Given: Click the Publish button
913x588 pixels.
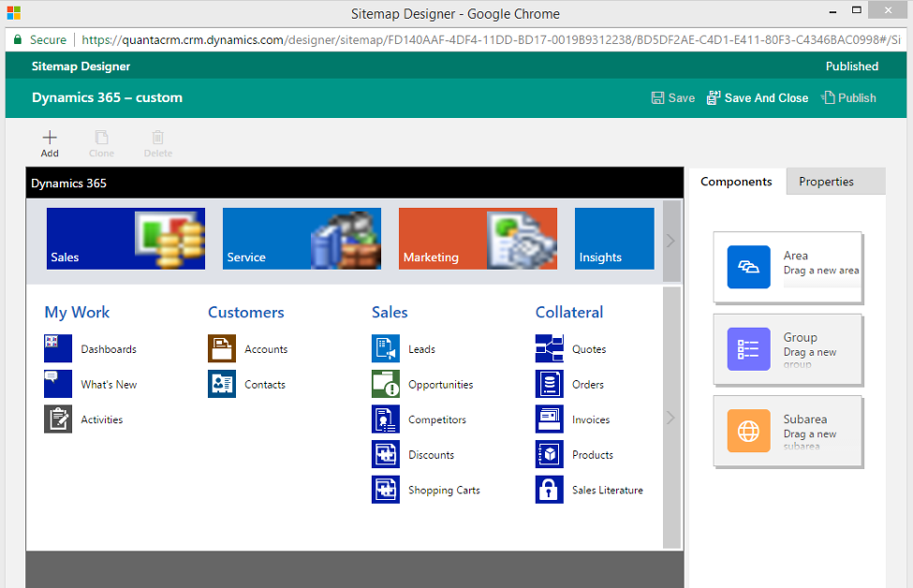Looking at the screenshot, I should [848, 97].
